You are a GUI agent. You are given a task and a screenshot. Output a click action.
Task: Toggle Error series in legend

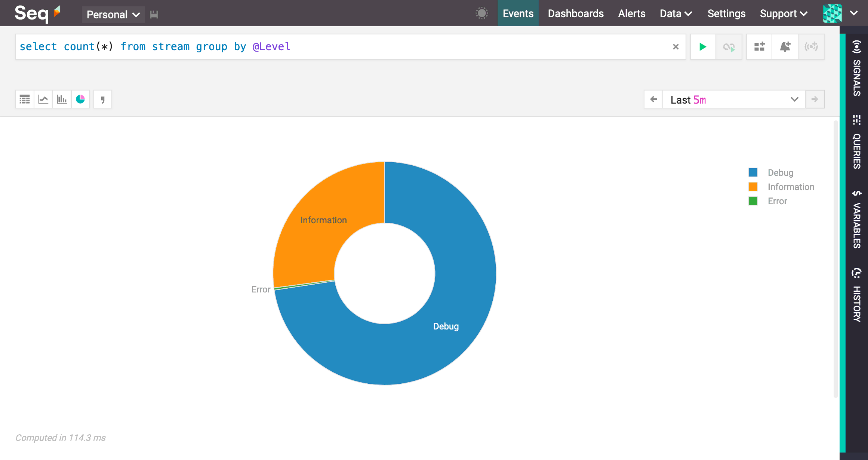point(768,201)
